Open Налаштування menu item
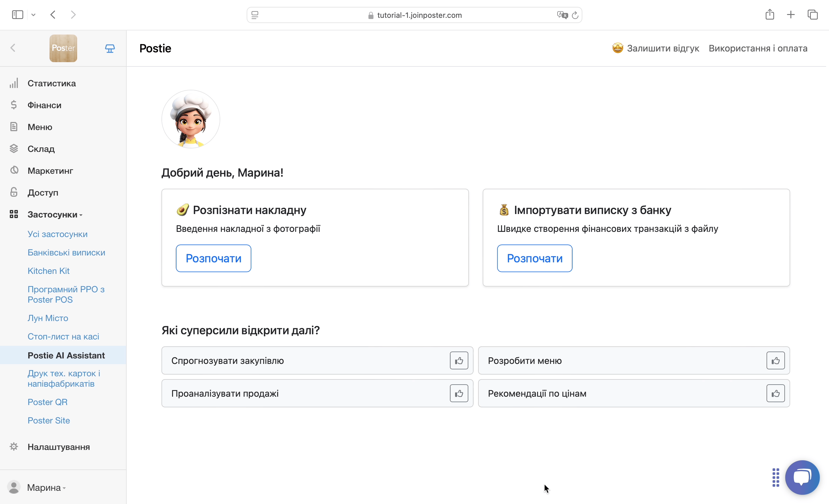The height and width of the screenshot is (504, 829). tap(59, 447)
